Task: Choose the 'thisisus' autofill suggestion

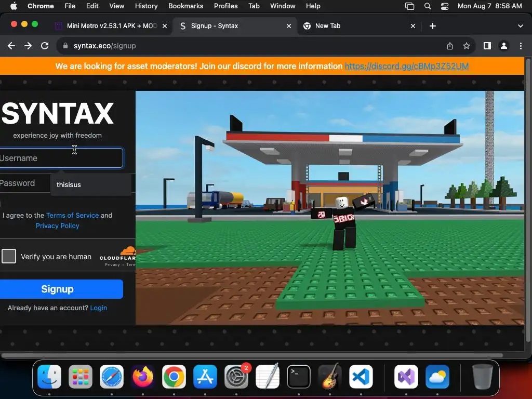Action: pos(91,184)
